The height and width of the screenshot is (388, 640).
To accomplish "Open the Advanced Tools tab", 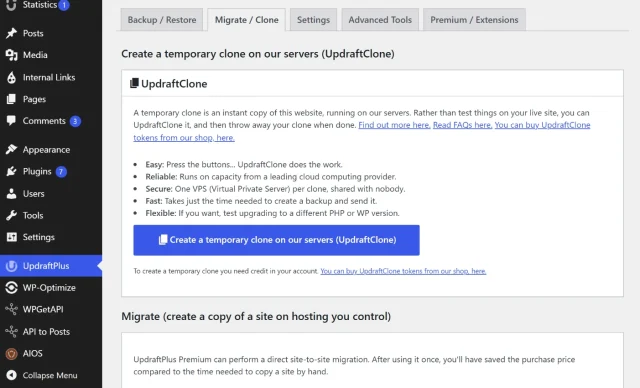I will pos(380,20).
